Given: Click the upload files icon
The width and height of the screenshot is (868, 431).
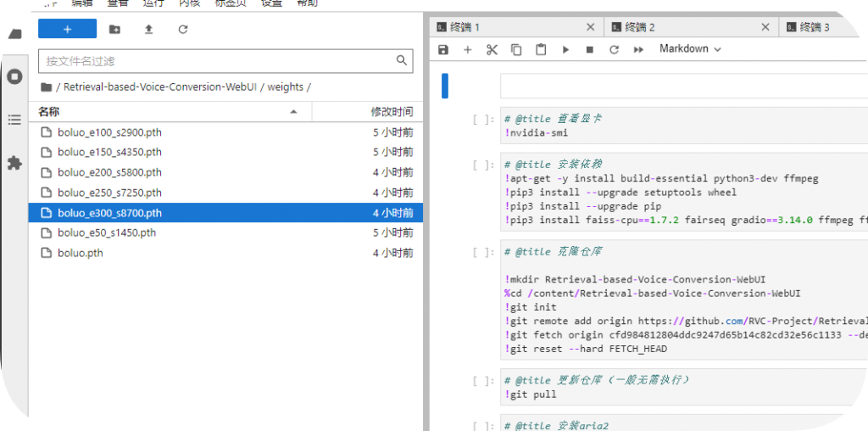Looking at the screenshot, I should click(148, 30).
